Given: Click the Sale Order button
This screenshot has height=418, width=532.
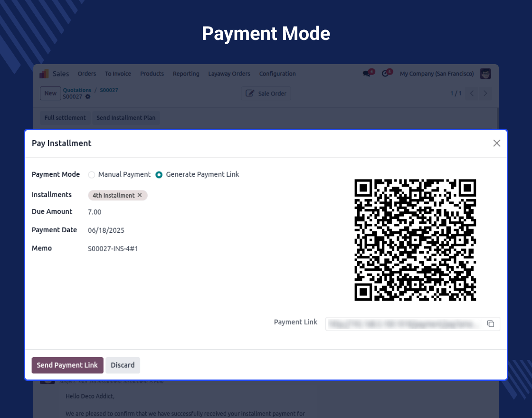Looking at the screenshot, I should [x=266, y=93].
